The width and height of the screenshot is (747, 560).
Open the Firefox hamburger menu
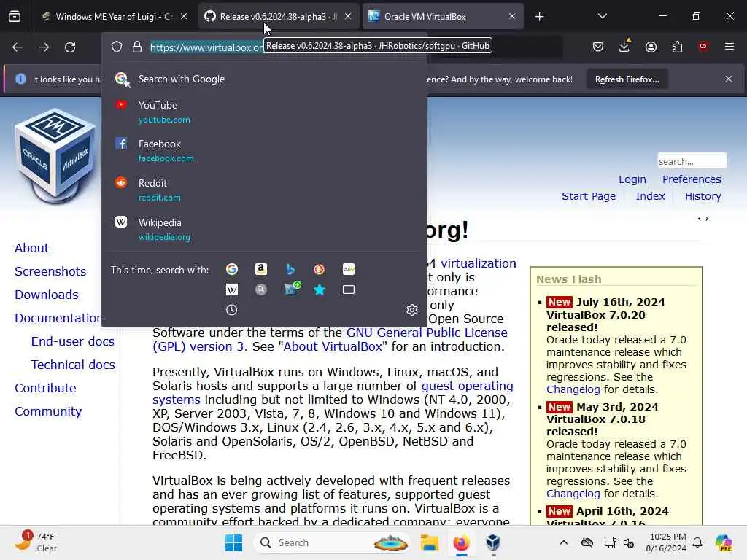[729, 47]
